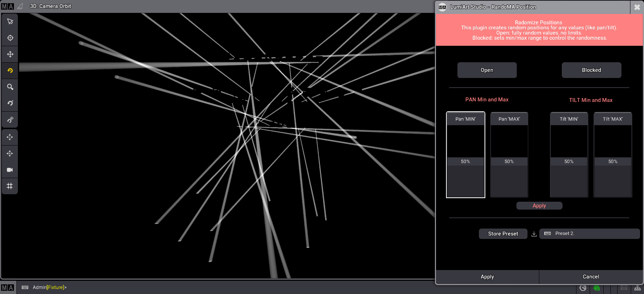Click the arrowheads with center square icon
The image size is (644, 294).
(x=10, y=153)
